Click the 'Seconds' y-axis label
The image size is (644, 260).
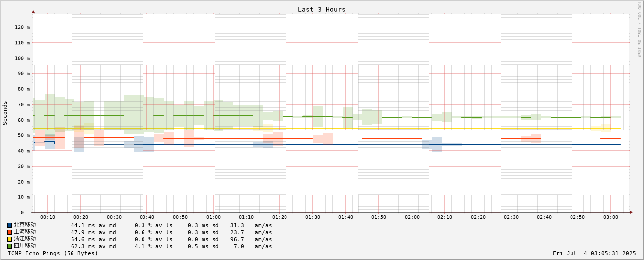pyautogui.click(x=5, y=113)
